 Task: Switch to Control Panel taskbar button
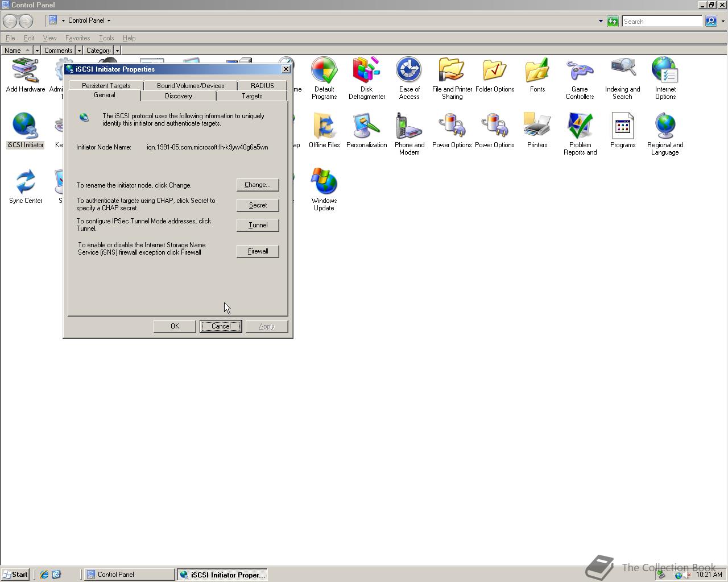130,575
